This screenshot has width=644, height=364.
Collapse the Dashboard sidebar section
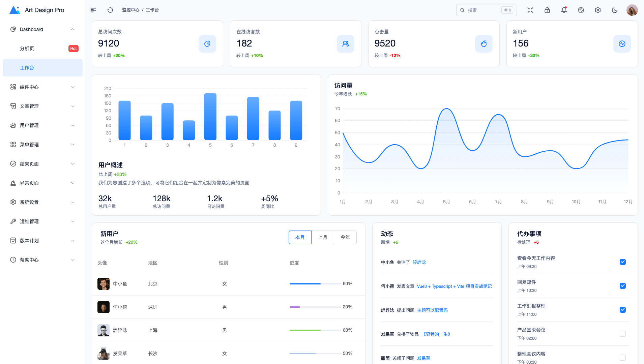coord(42,29)
